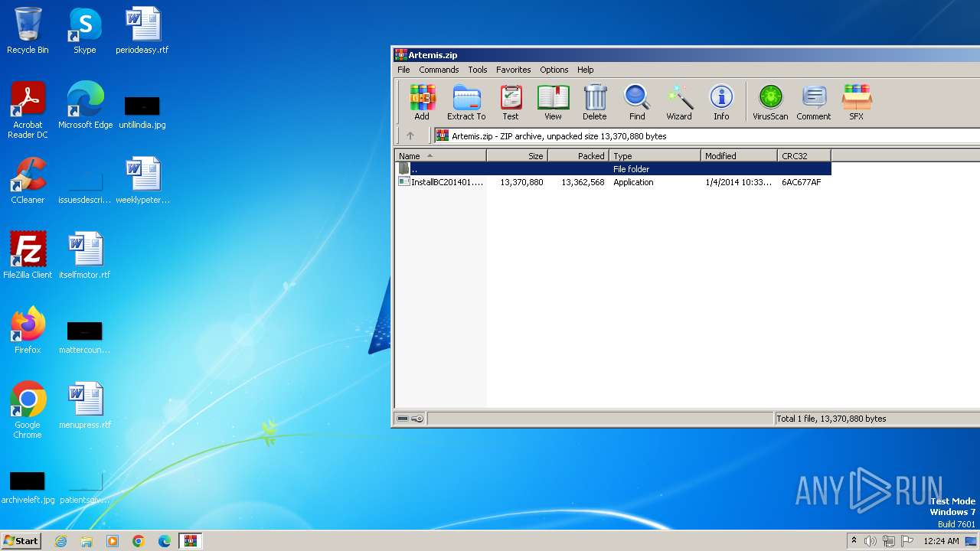Click the Test archive icon
Viewport: 980px width, 551px height.
point(511,103)
